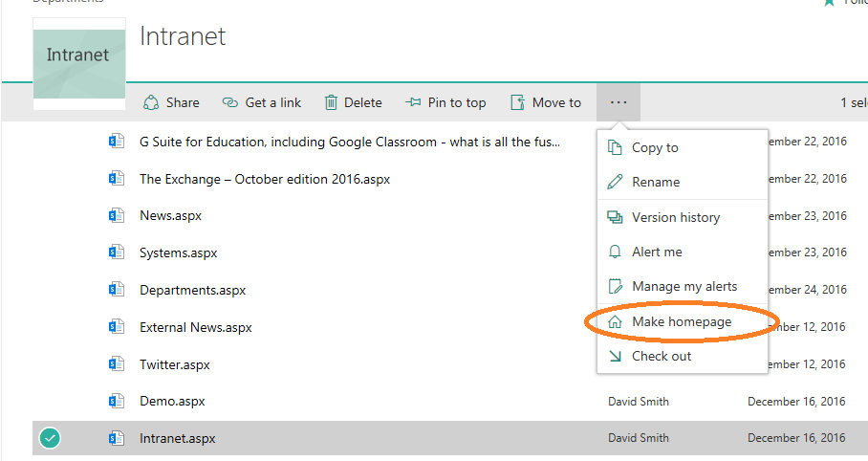Open the External News.aspx file

[x=195, y=327]
